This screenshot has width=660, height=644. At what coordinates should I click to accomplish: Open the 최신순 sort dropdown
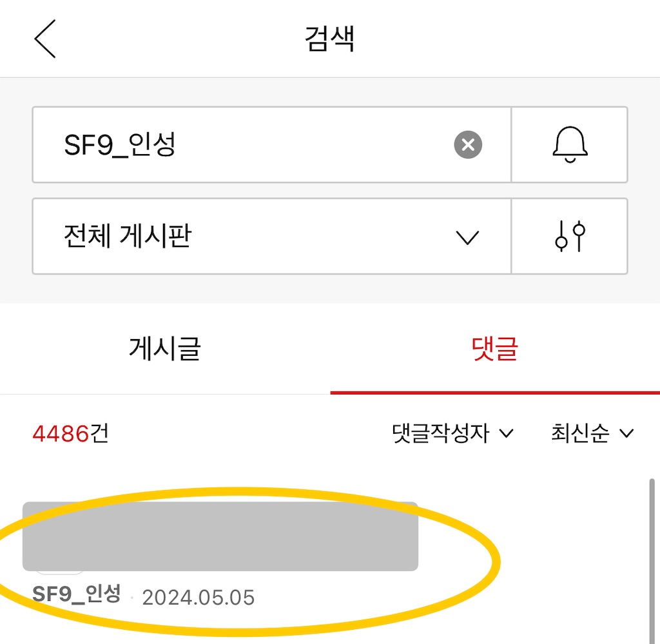click(x=592, y=433)
